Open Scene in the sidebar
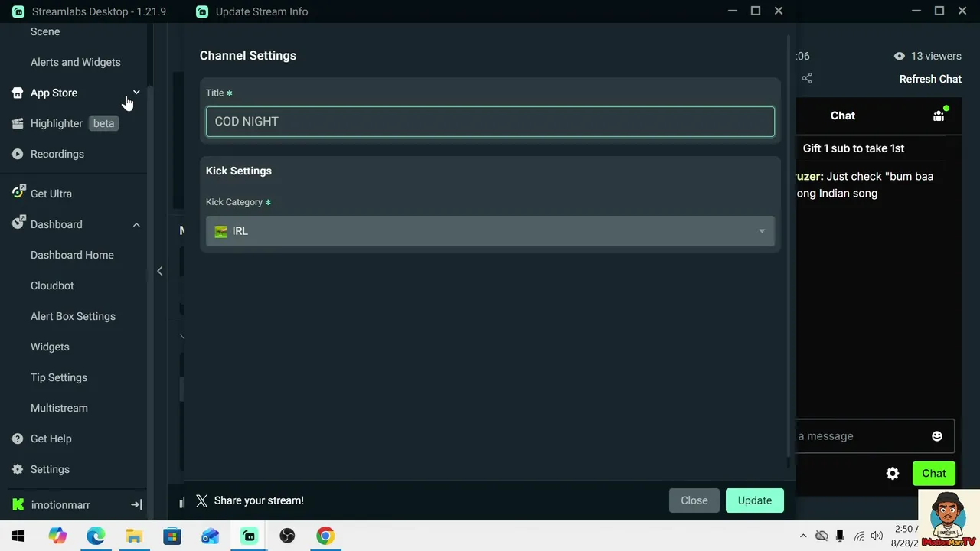Screen dimensions: 980x551 coord(45,31)
